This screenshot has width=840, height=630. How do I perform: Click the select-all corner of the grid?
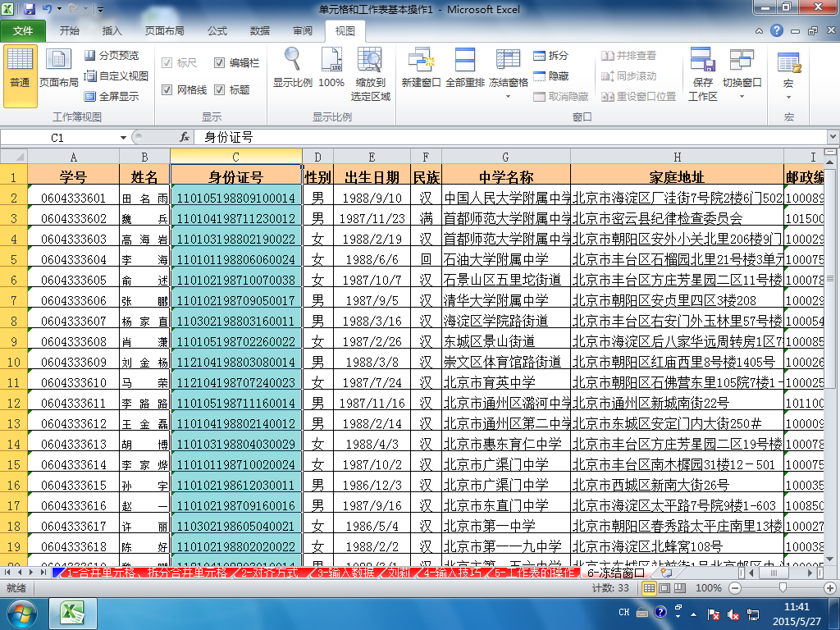[14, 157]
